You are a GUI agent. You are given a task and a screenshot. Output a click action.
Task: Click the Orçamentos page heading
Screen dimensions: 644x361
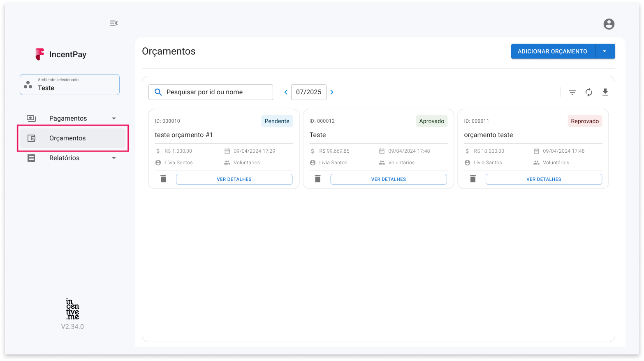169,51
